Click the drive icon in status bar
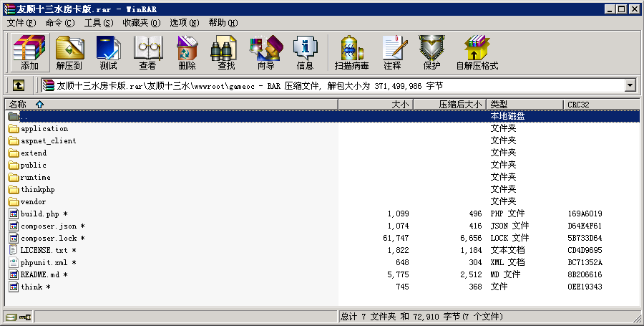 [x=11, y=317]
